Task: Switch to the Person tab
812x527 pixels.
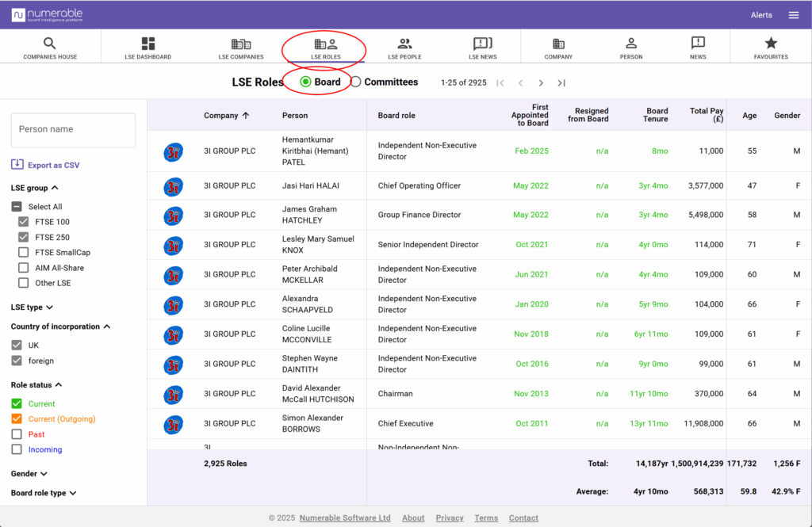Action: (631, 46)
